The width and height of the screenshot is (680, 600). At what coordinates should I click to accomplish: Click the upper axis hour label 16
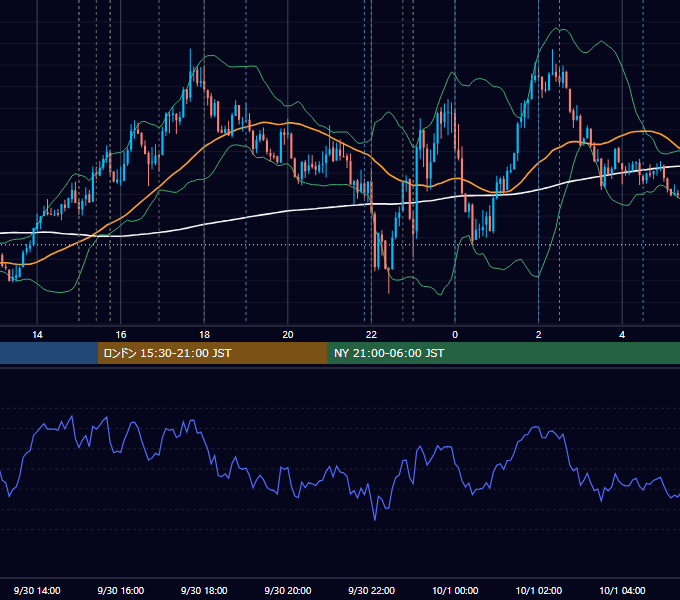coord(121,335)
